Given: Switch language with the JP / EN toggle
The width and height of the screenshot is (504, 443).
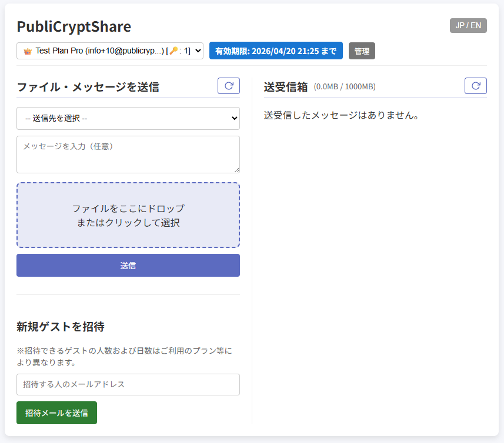Looking at the screenshot, I should [x=468, y=25].
